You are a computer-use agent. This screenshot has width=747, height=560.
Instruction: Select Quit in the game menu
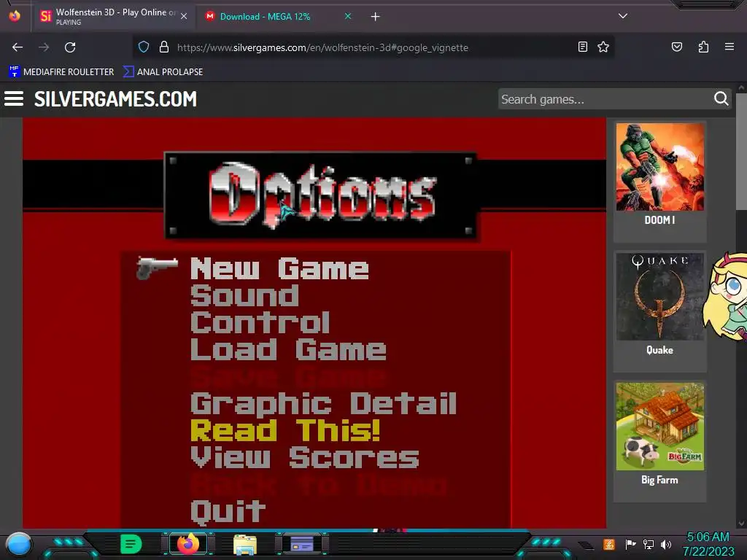click(x=228, y=512)
